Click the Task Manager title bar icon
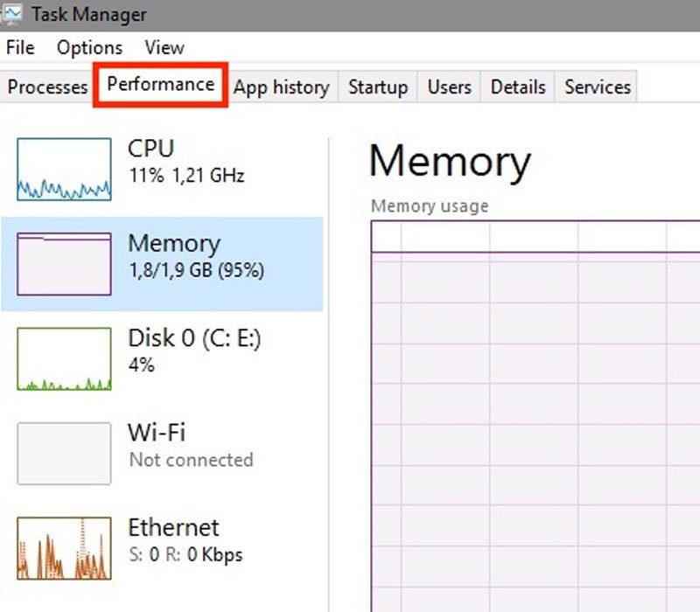700x612 pixels. (x=12, y=14)
